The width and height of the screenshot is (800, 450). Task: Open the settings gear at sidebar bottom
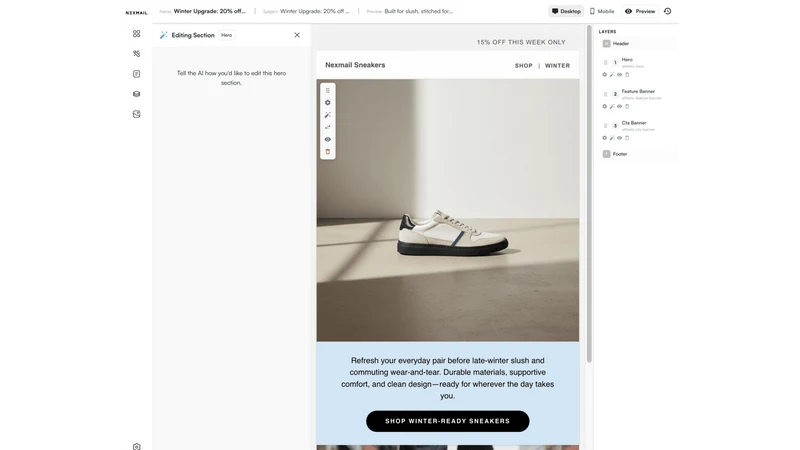(x=136, y=446)
